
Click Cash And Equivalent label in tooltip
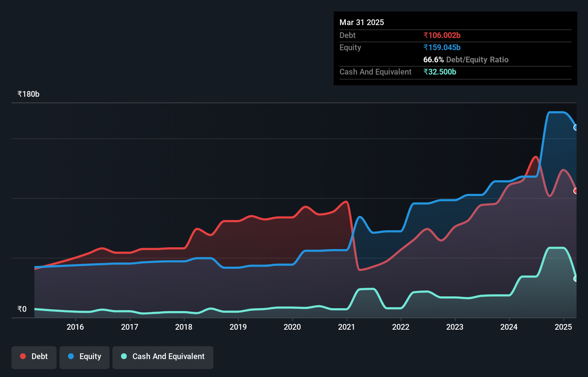point(375,72)
